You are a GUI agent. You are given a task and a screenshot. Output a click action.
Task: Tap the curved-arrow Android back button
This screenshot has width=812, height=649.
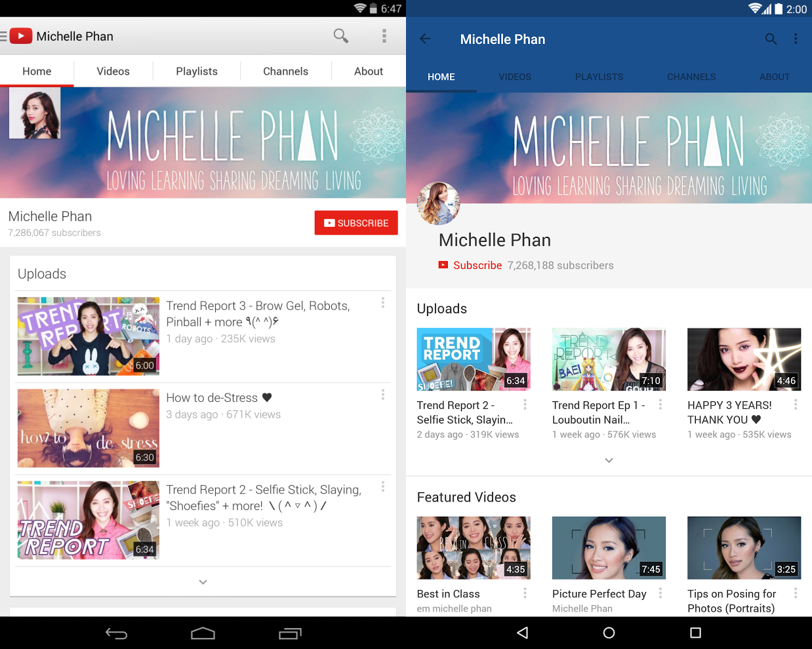116,633
